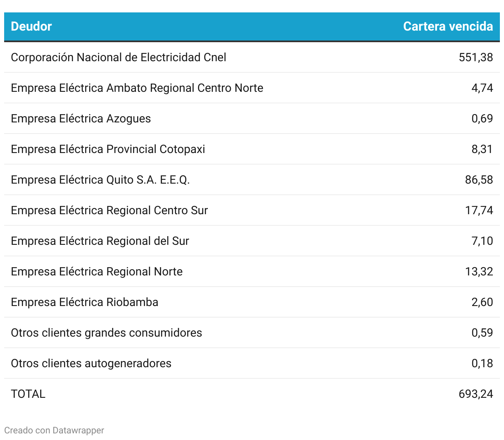This screenshot has height=440, width=504.
Task: Click Otros clientes grandes consumidores
Action: click(x=107, y=333)
